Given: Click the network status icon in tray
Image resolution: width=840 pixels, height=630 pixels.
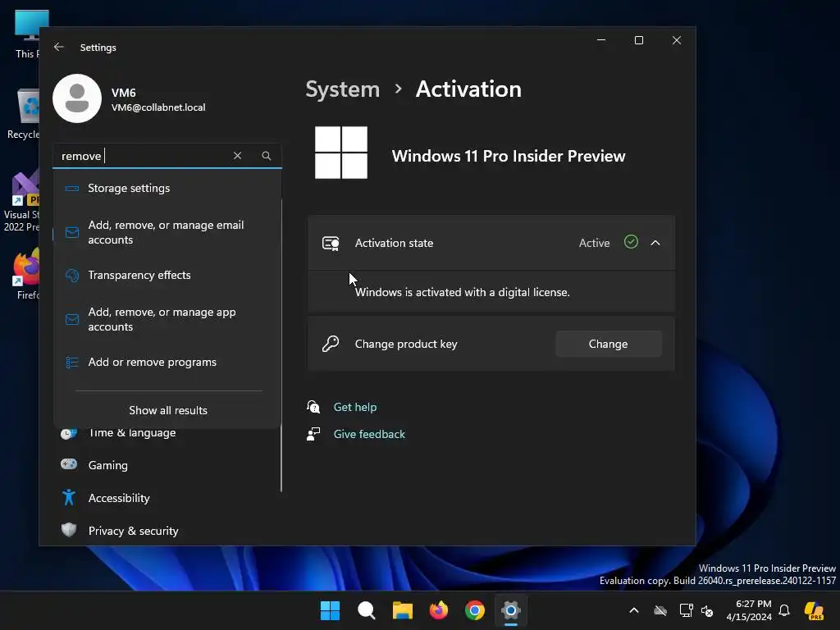Looking at the screenshot, I should (x=687, y=610).
